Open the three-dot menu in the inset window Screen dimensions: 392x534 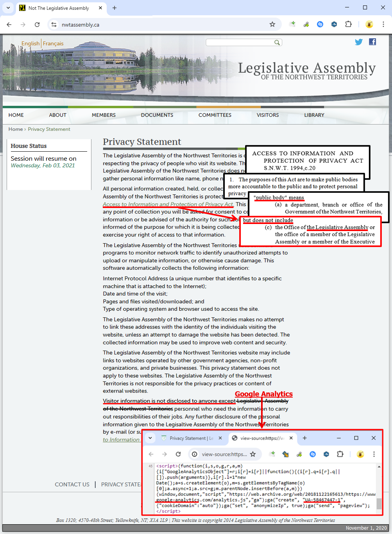click(x=374, y=454)
